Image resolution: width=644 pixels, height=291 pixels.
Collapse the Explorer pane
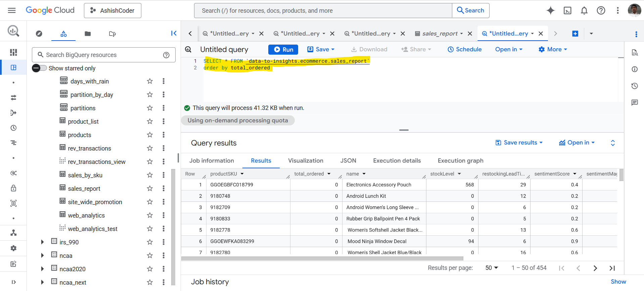(174, 33)
